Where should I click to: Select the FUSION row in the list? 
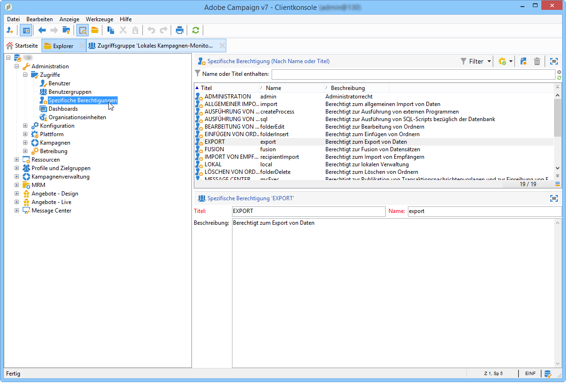pyautogui.click(x=374, y=149)
